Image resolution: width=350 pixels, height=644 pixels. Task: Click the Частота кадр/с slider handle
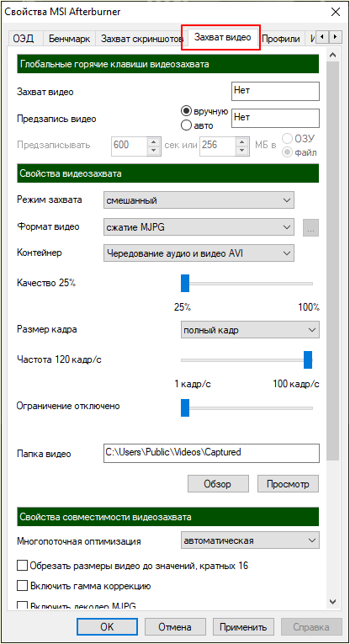tap(308, 359)
